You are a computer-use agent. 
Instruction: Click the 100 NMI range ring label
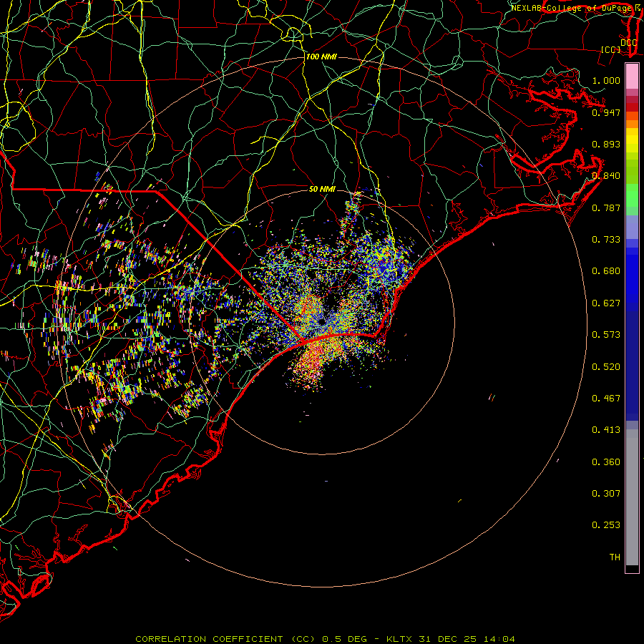click(321, 57)
